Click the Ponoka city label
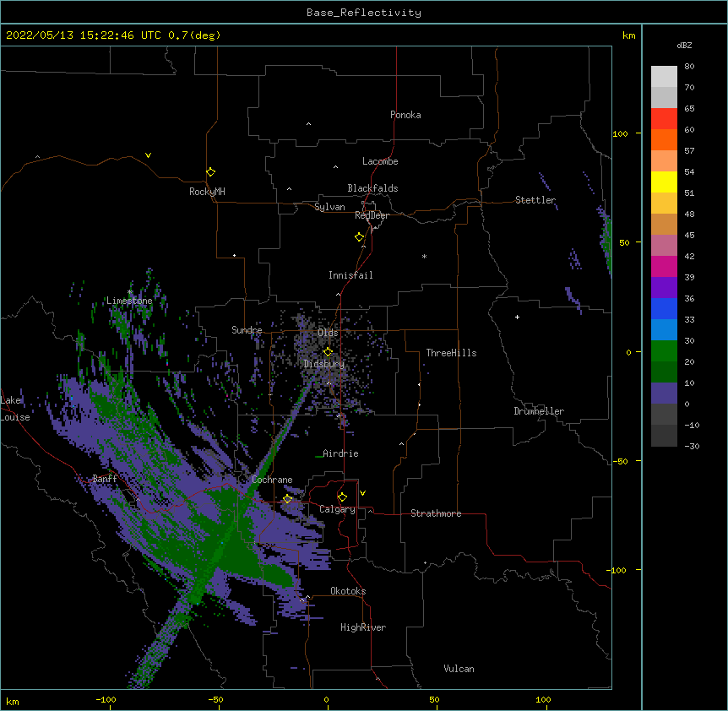 tap(405, 115)
